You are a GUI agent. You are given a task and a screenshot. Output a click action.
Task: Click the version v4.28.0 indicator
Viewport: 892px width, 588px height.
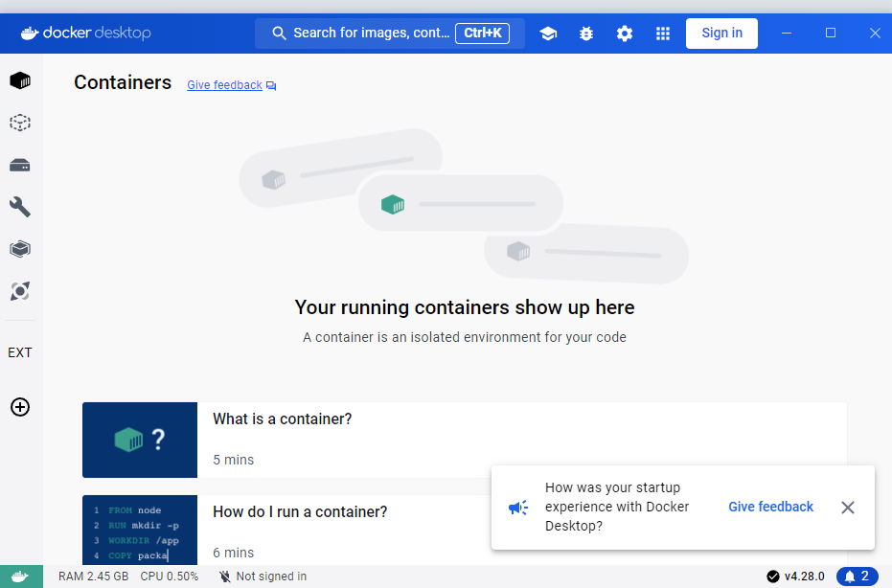coord(804,577)
